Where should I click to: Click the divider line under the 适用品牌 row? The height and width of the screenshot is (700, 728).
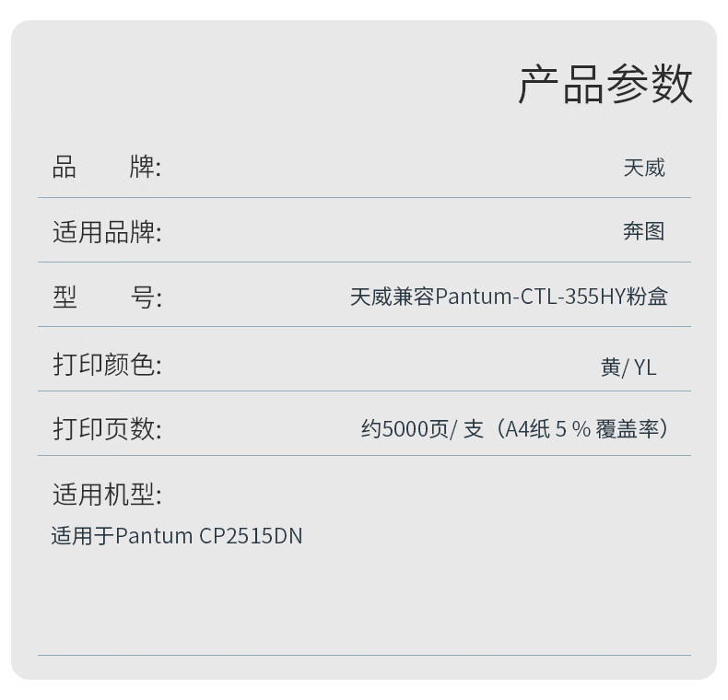pos(364,262)
